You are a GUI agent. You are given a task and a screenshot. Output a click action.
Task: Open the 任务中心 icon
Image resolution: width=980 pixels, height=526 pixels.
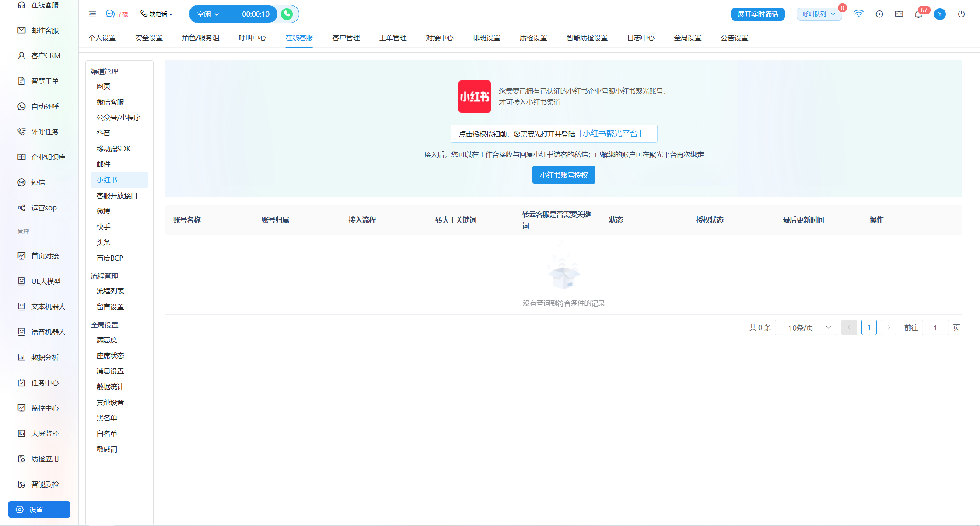point(21,383)
